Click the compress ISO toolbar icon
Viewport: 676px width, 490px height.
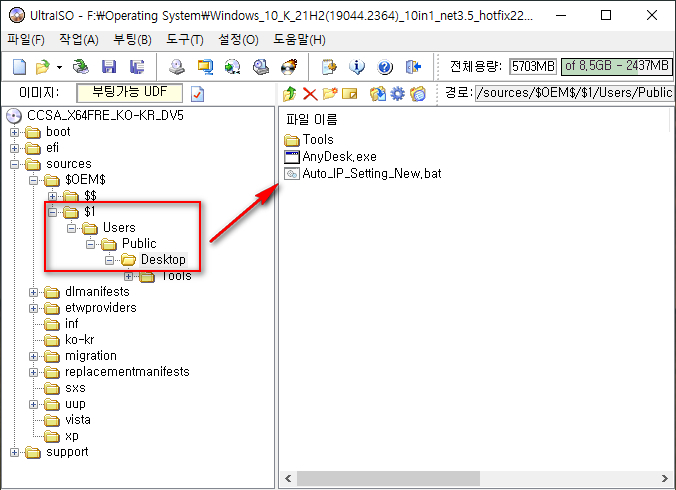click(205, 67)
